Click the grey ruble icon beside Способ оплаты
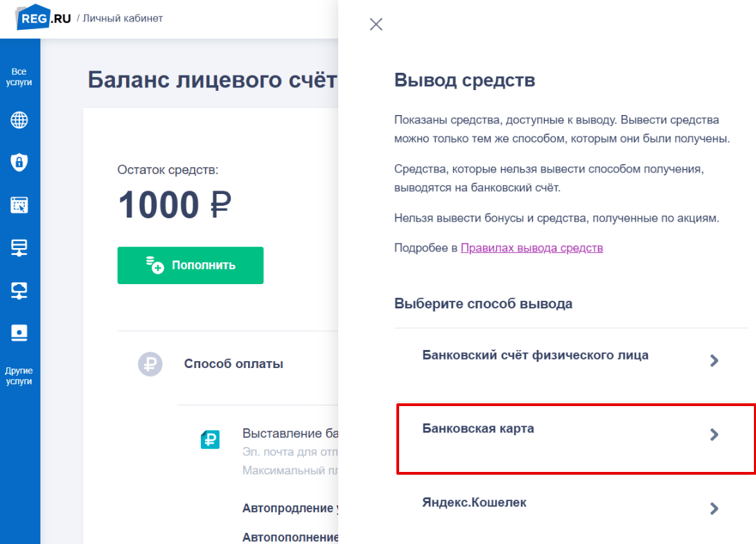The image size is (756, 544). click(150, 364)
